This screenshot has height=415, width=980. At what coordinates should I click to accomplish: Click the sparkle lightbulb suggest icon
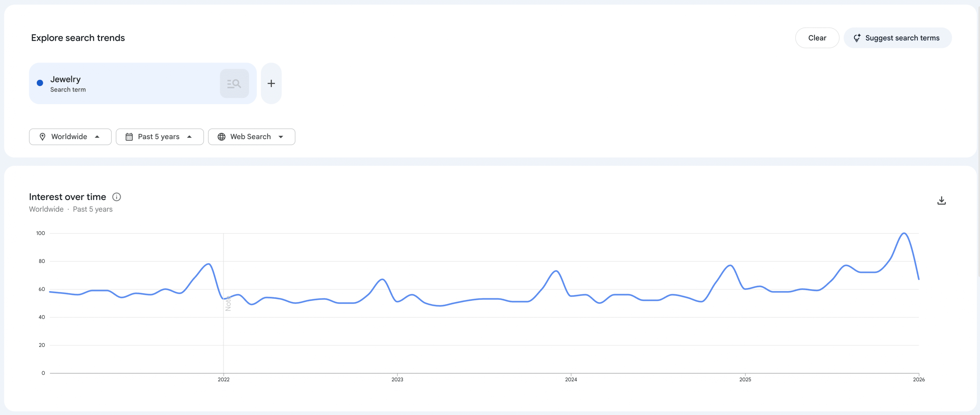point(857,38)
